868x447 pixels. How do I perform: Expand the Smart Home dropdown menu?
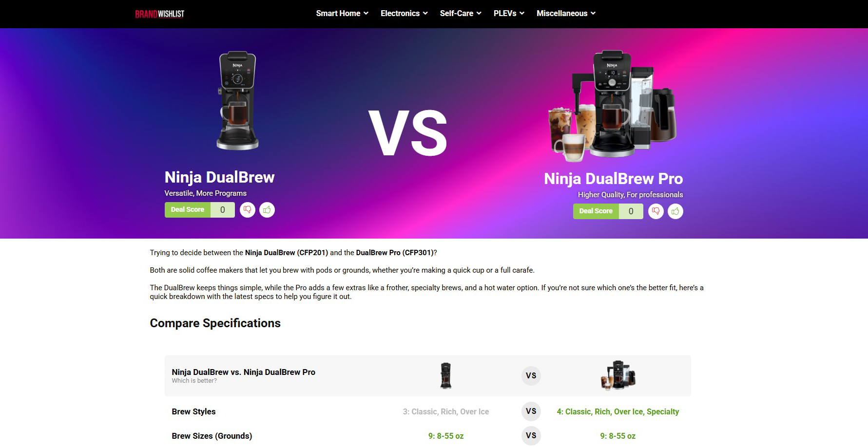coord(342,14)
